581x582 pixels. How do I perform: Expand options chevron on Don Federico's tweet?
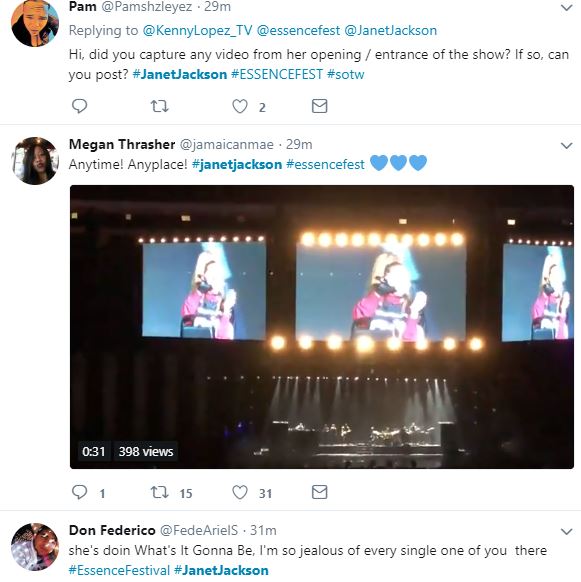coord(567,532)
